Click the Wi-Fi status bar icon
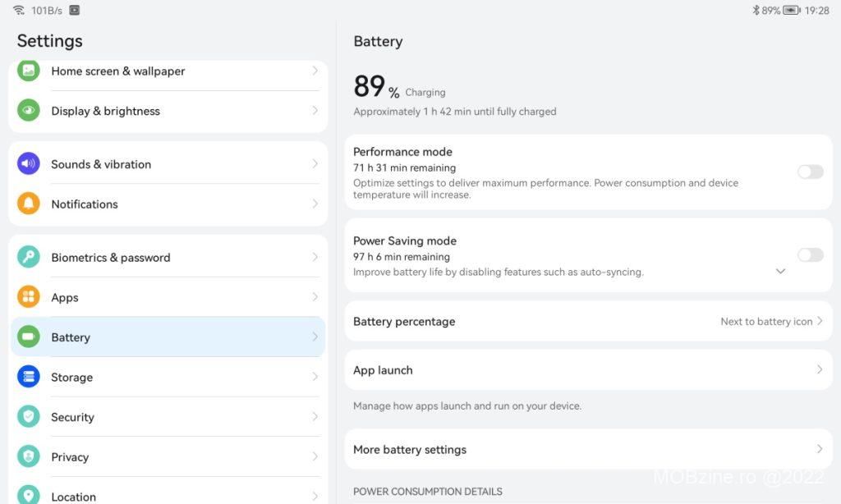The image size is (841, 504). click(19, 11)
